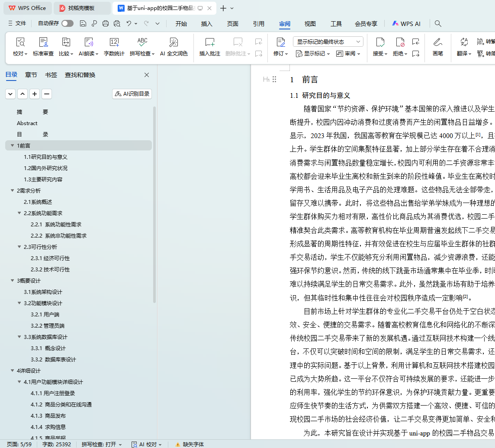
Task: Click 插入批注 to insert a comment
Action: point(209,47)
